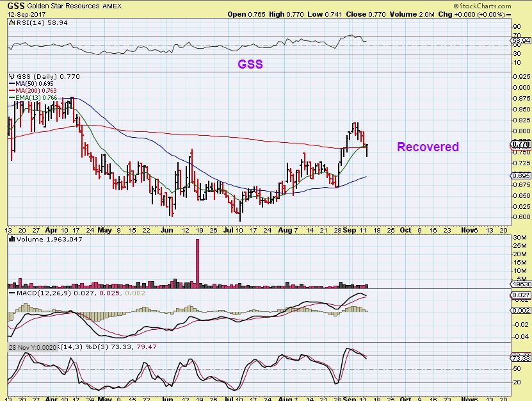The width and height of the screenshot is (532, 401).
Task: Click the MA(200) 0.763 legend entry
Action: pyautogui.click(x=33, y=91)
